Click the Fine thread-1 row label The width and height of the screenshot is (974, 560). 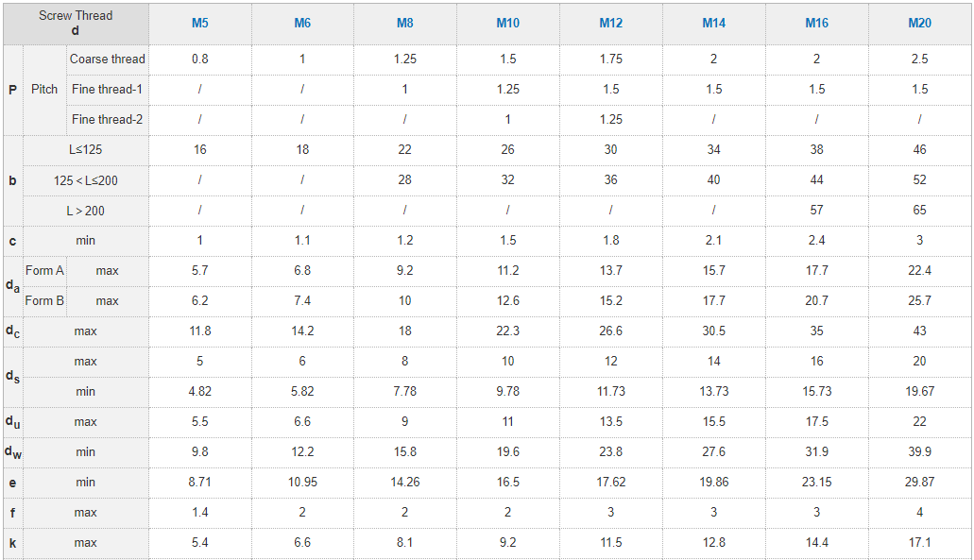pyautogui.click(x=107, y=89)
